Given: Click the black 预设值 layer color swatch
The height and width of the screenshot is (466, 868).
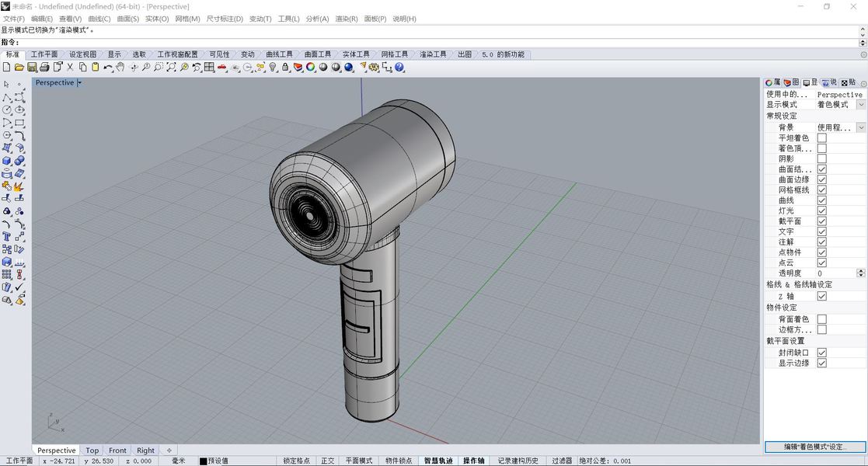Looking at the screenshot, I should pos(203,461).
